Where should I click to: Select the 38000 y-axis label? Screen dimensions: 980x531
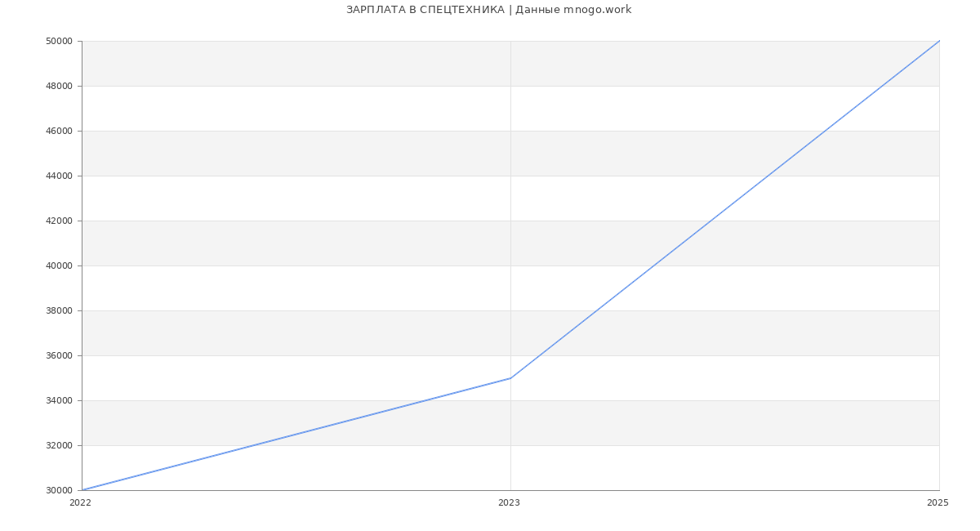(60, 310)
